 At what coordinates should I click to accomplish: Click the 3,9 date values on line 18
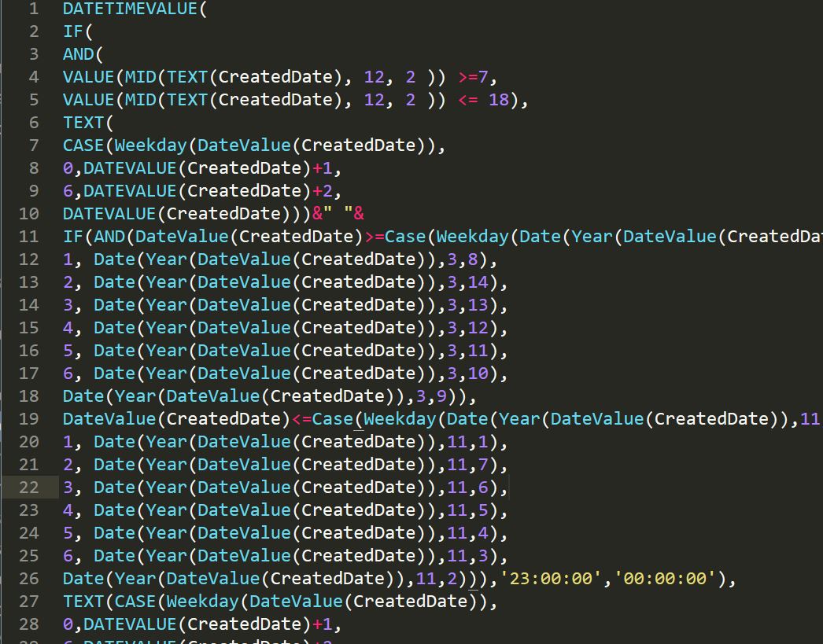[431, 396]
